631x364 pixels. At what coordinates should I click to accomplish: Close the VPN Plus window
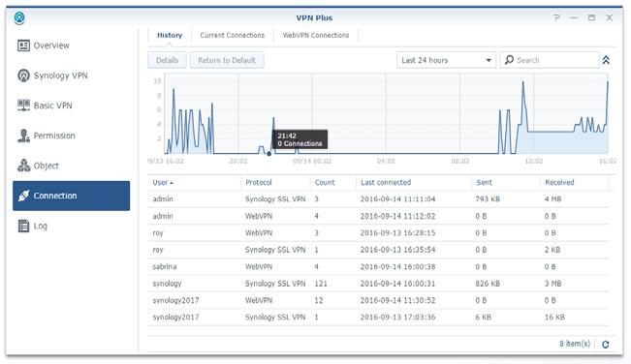pyautogui.click(x=610, y=17)
